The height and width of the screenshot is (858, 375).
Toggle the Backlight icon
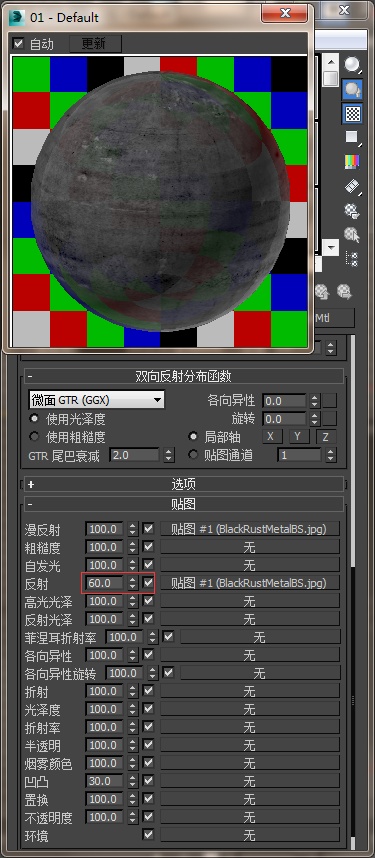click(x=353, y=89)
